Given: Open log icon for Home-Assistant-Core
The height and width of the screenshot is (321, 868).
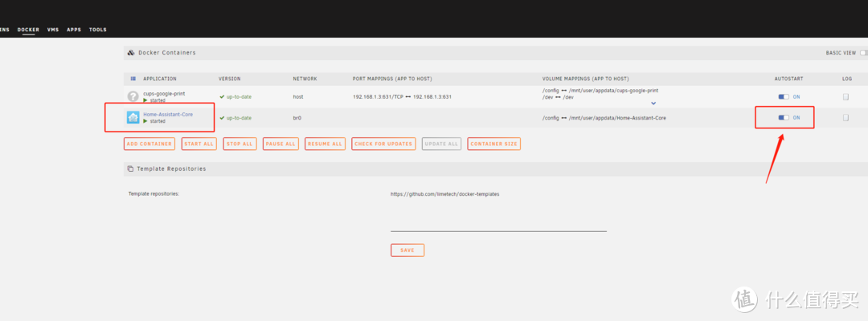Looking at the screenshot, I should tap(845, 118).
